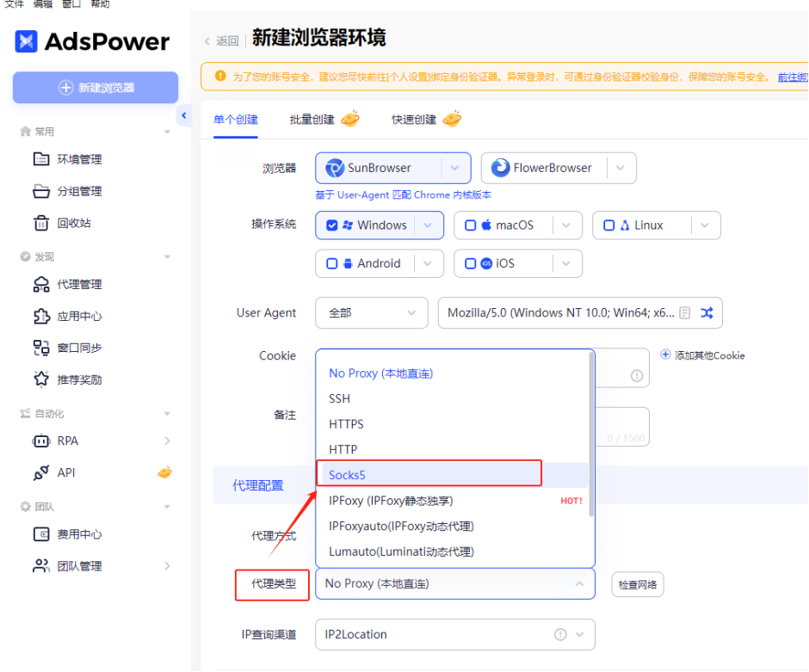Click the 新建浏览器 button

pos(96,88)
